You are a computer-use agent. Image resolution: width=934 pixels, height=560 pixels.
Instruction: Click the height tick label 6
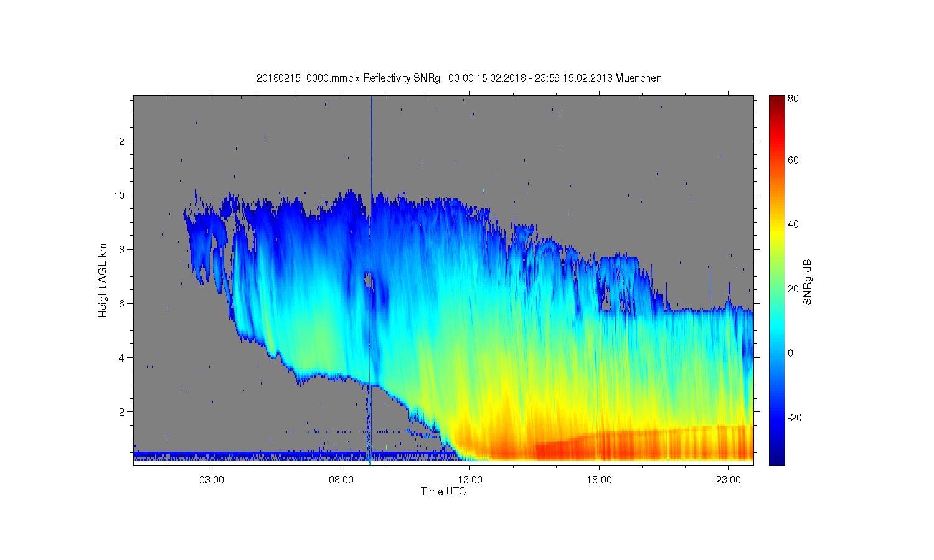[122, 304]
